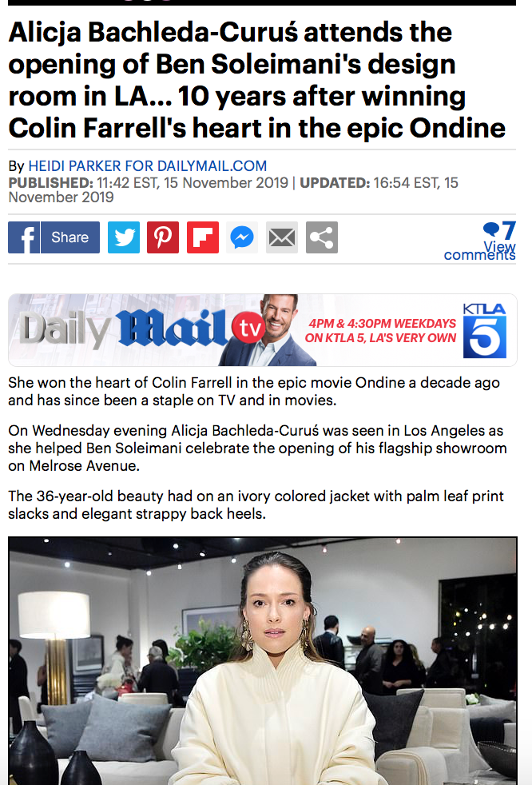
Task: Open author link Heidi Parker for Dailymail.com
Action: coord(148,165)
